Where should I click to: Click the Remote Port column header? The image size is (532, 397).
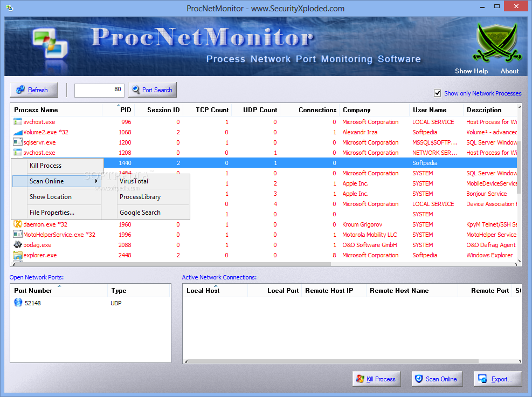(485, 290)
